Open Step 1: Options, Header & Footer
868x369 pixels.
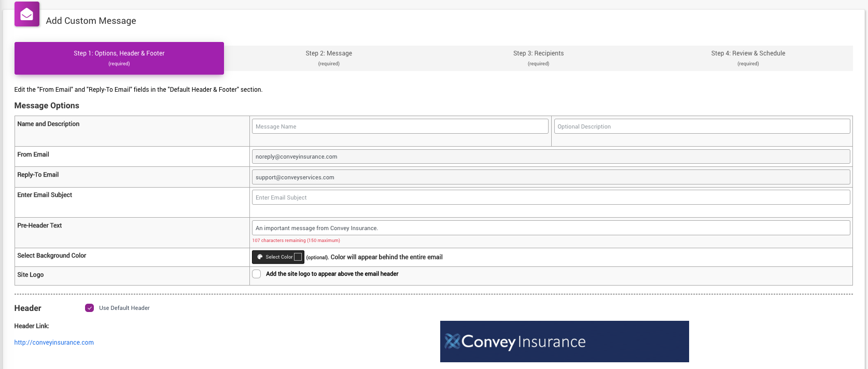click(119, 58)
